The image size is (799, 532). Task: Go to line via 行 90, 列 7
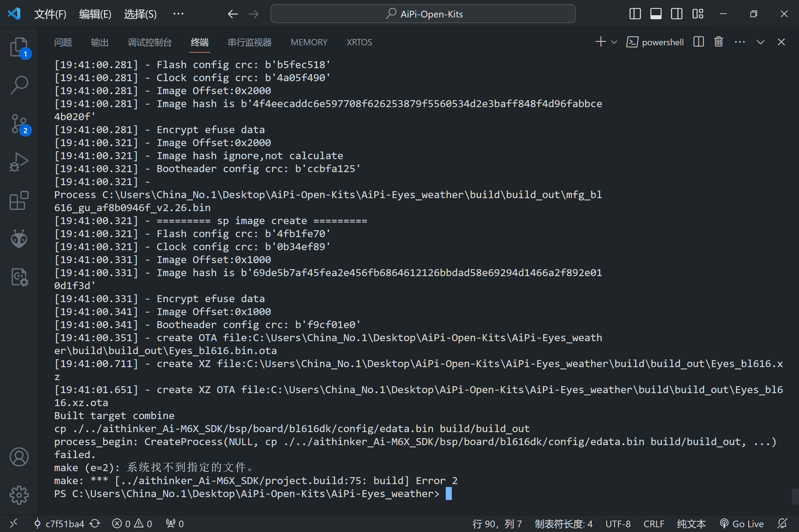pos(497,523)
